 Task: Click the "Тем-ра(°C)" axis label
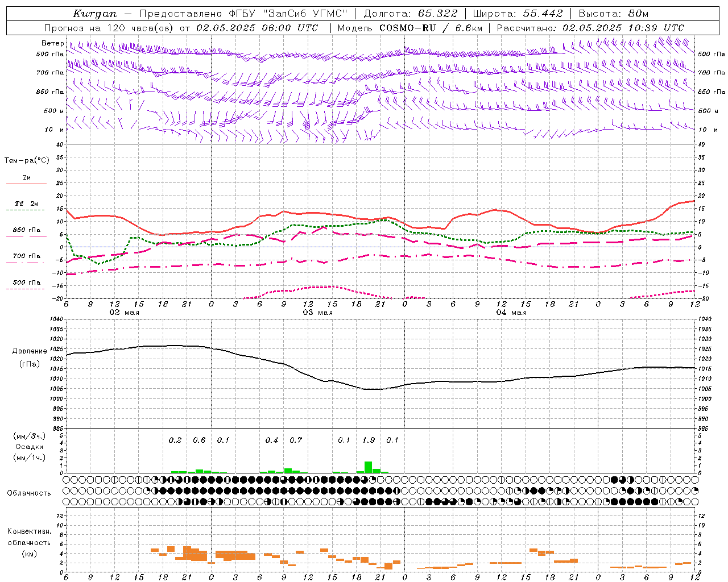point(27,161)
